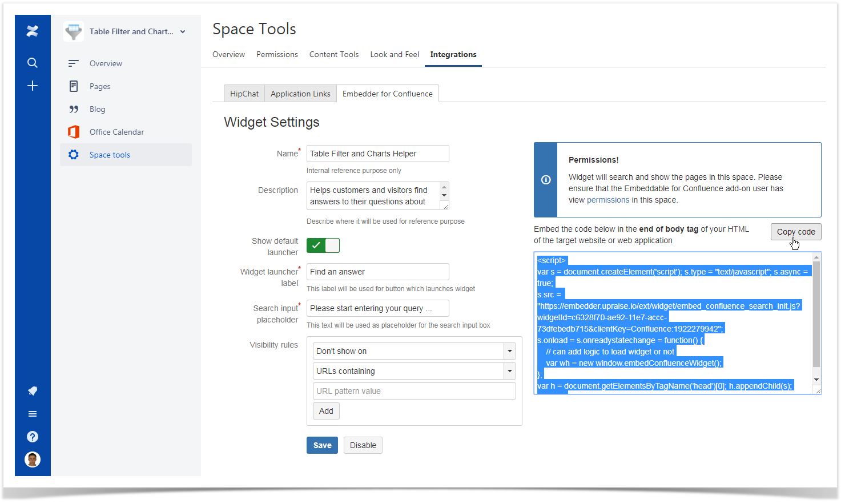Click the Name input field
The image size is (845, 504).
pos(378,154)
